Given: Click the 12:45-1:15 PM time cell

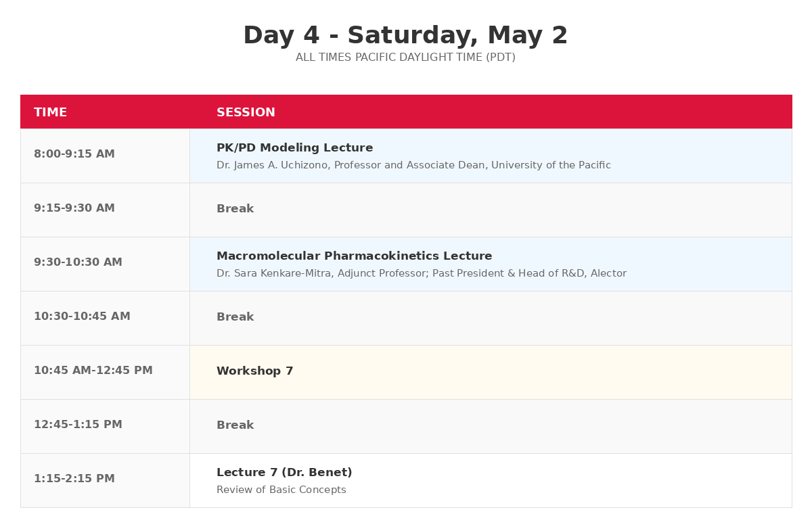Looking at the screenshot, I should point(78,425).
